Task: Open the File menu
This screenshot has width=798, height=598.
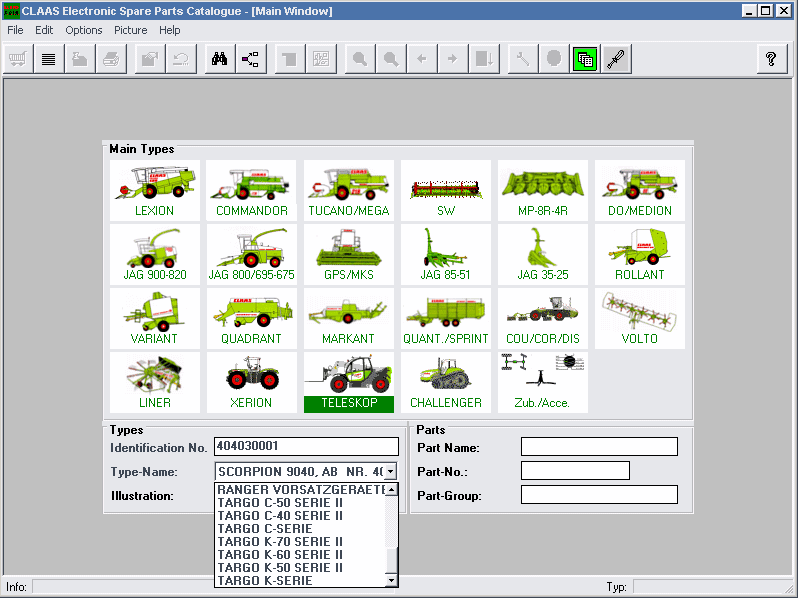Action: tap(15, 30)
